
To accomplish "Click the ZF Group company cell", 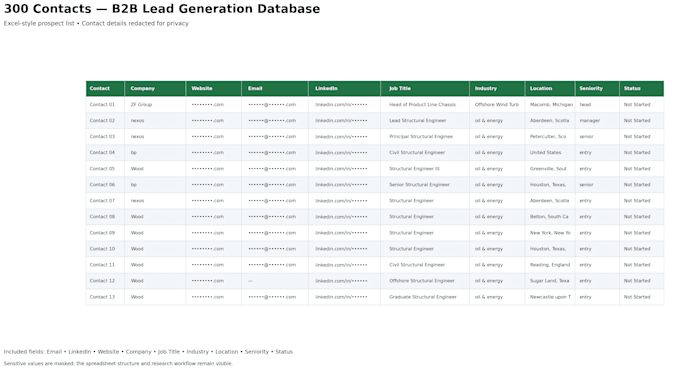I will pos(155,105).
